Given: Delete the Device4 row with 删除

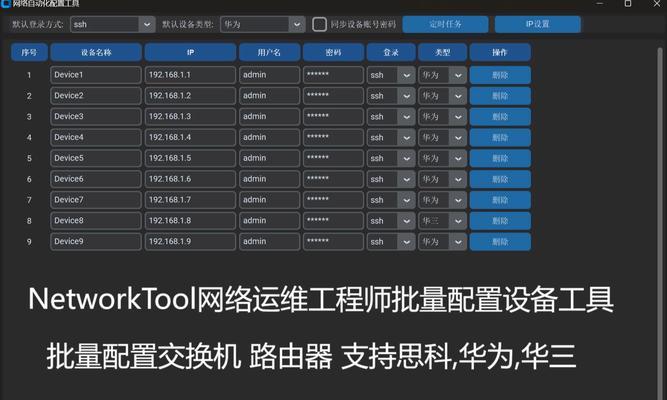Looking at the screenshot, I should [x=500, y=138].
